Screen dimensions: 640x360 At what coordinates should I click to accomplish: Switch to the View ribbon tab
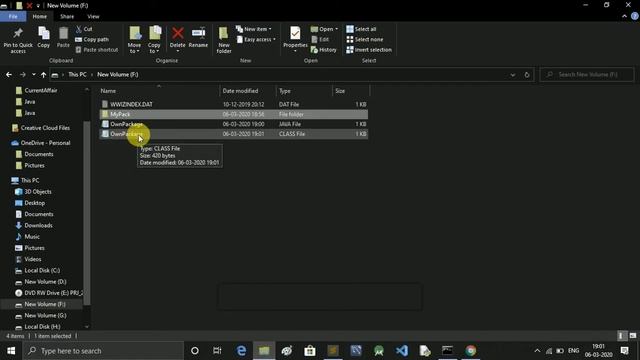coord(93,17)
